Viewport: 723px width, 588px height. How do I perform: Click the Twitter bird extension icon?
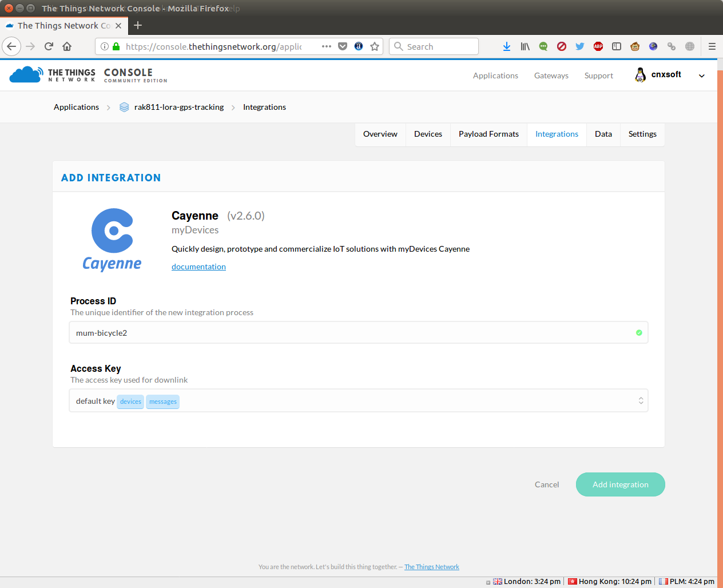click(580, 46)
